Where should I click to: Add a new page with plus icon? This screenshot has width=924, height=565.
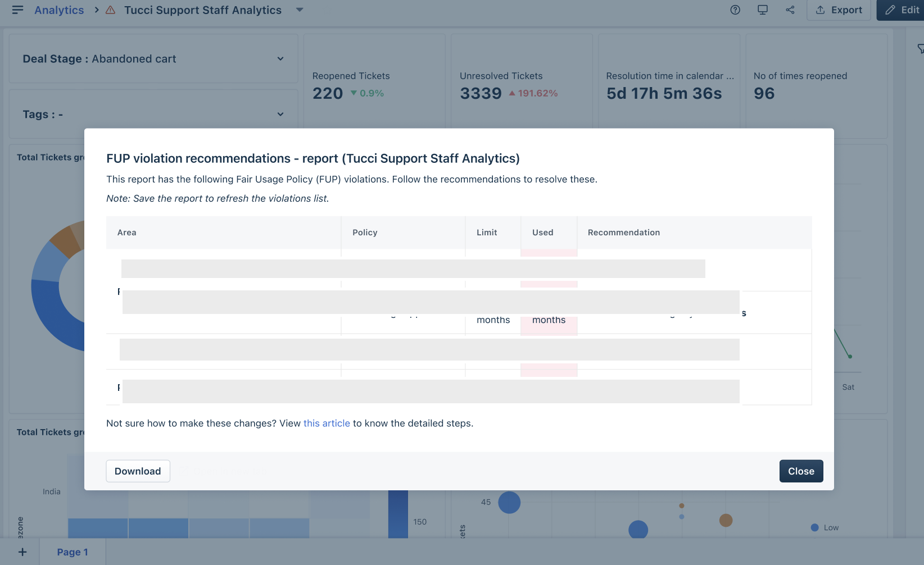click(22, 552)
